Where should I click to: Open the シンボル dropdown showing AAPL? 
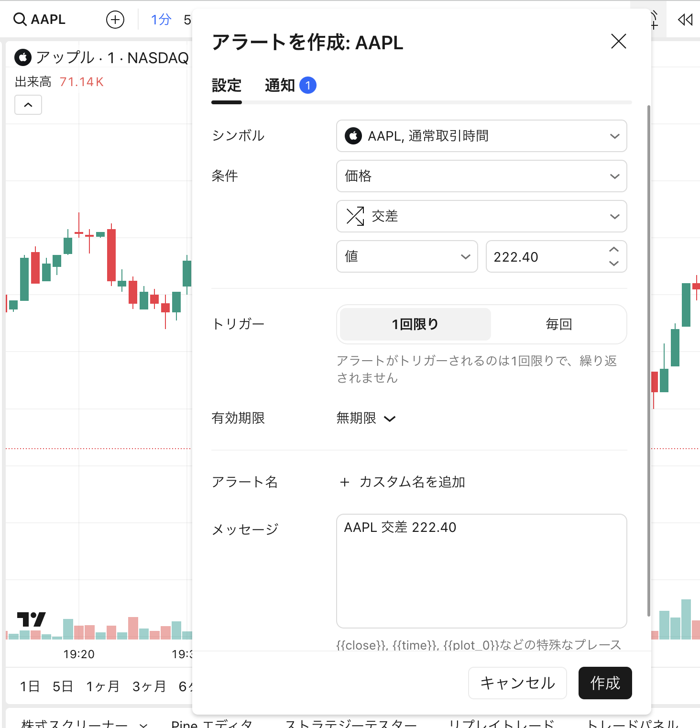[481, 136]
